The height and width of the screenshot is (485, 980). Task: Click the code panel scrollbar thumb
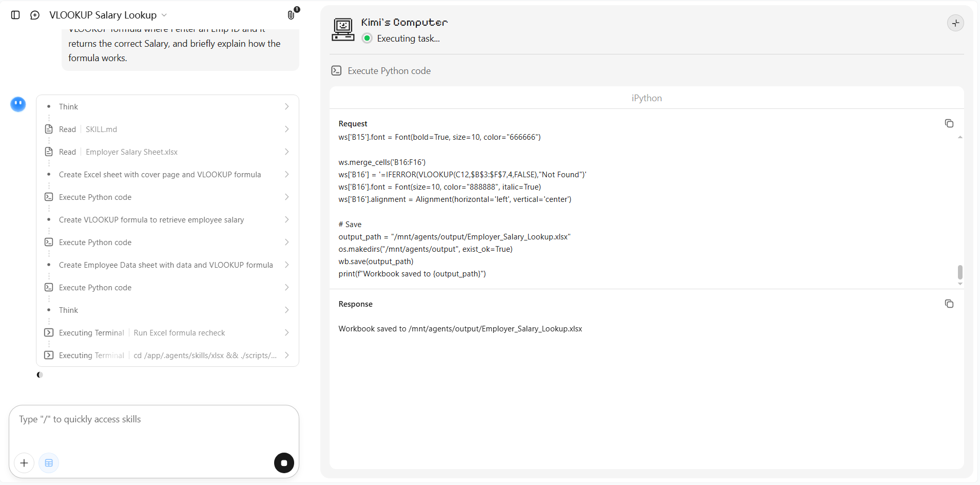[959, 272]
